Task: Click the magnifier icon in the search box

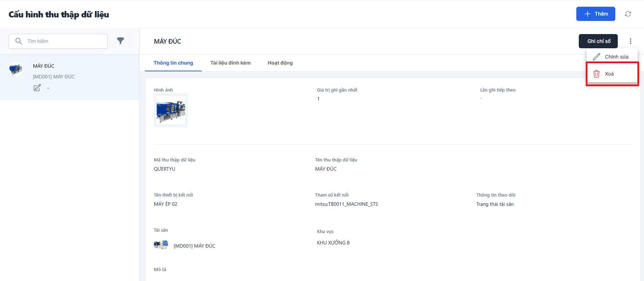Action: coord(19,41)
